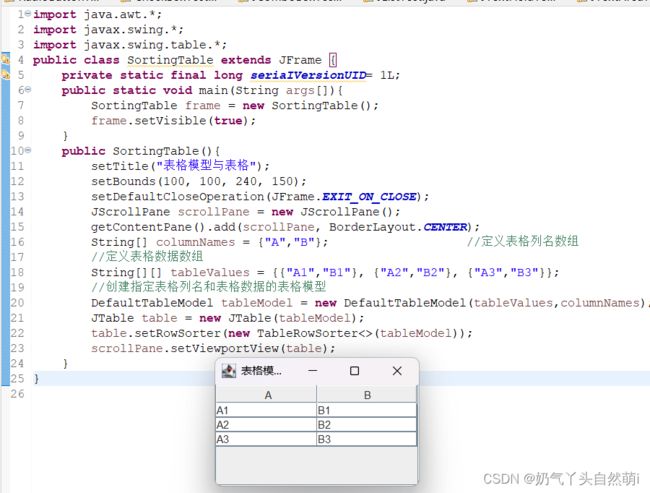650x493 pixels.
Task: Select table cell B2
Action: (366, 425)
